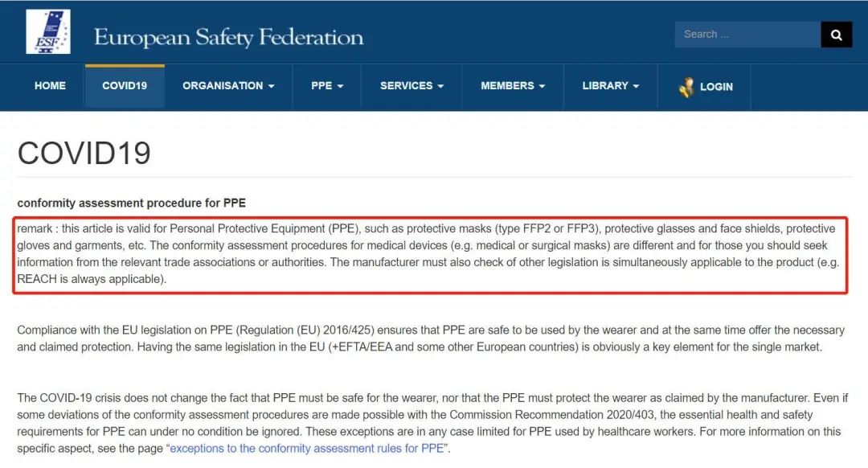
Task: Focus the Search input field
Action: (747, 35)
